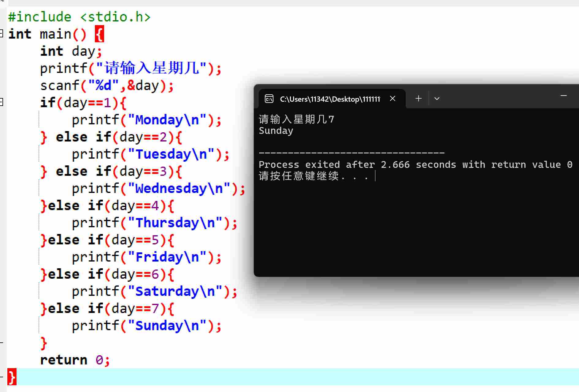Click the else if(day==5) line
Image resolution: width=579 pixels, height=392 pixels.
coord(107,240)
